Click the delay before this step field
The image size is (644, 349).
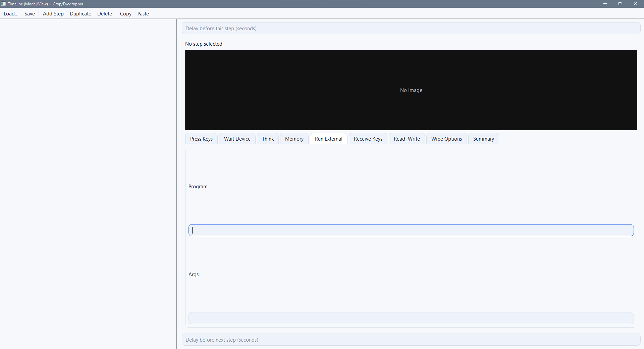click(x=411, y=28)
